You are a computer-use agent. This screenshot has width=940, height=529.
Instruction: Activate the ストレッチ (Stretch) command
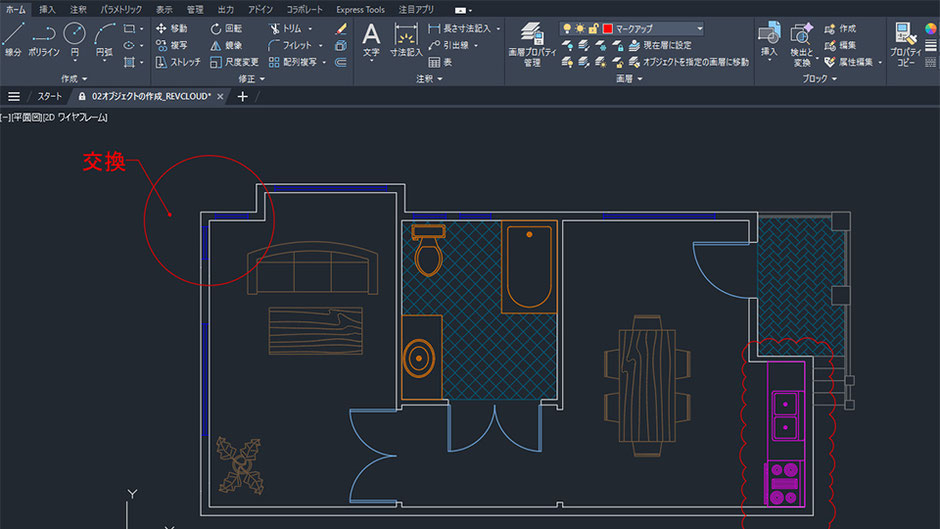178,62
